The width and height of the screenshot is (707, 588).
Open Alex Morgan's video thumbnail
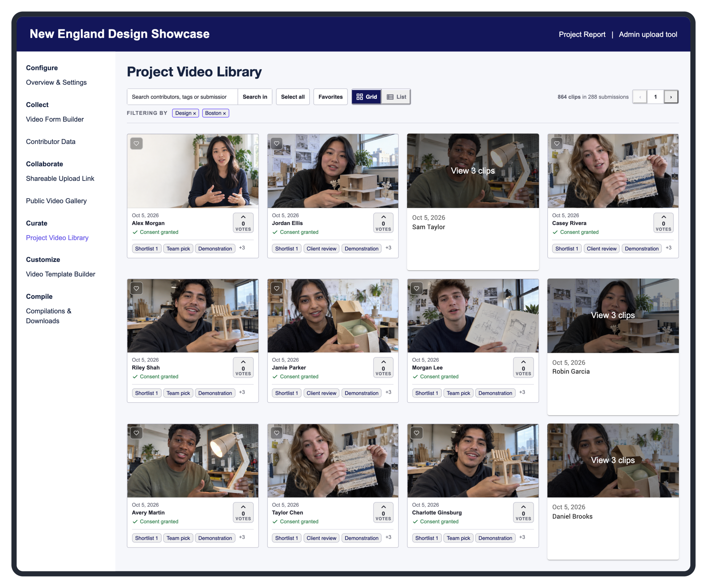(192, 171)
